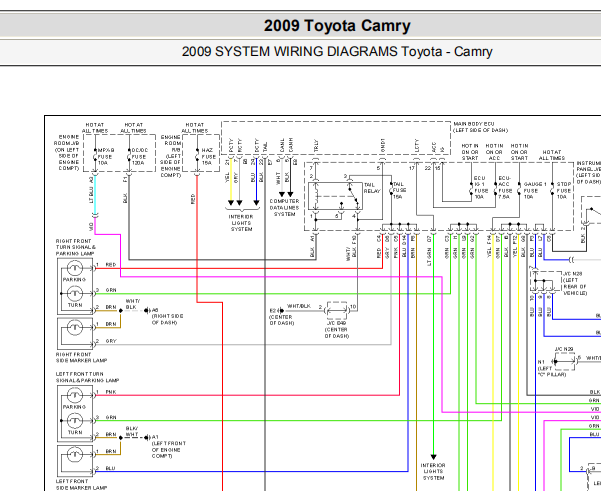Click the 'A6 (RIGHT SIDE OF DASH)' ground label
This screenshot has height=491, width=601.
tap(167, 316)
